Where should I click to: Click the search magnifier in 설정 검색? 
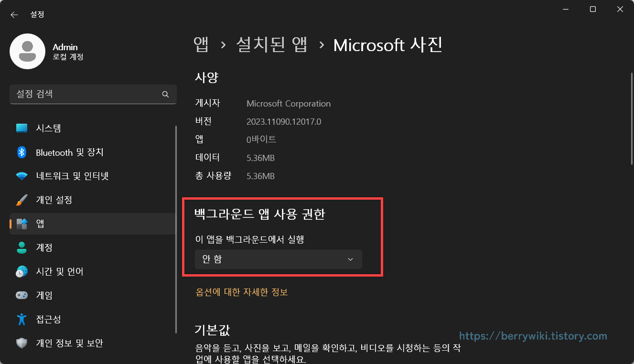coord(165,94)
